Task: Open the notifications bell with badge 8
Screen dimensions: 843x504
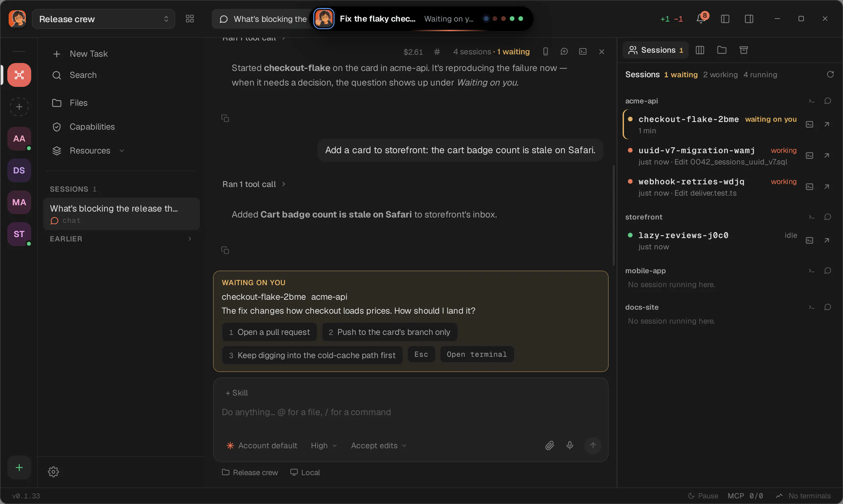Action: click(x=701, y=18)
